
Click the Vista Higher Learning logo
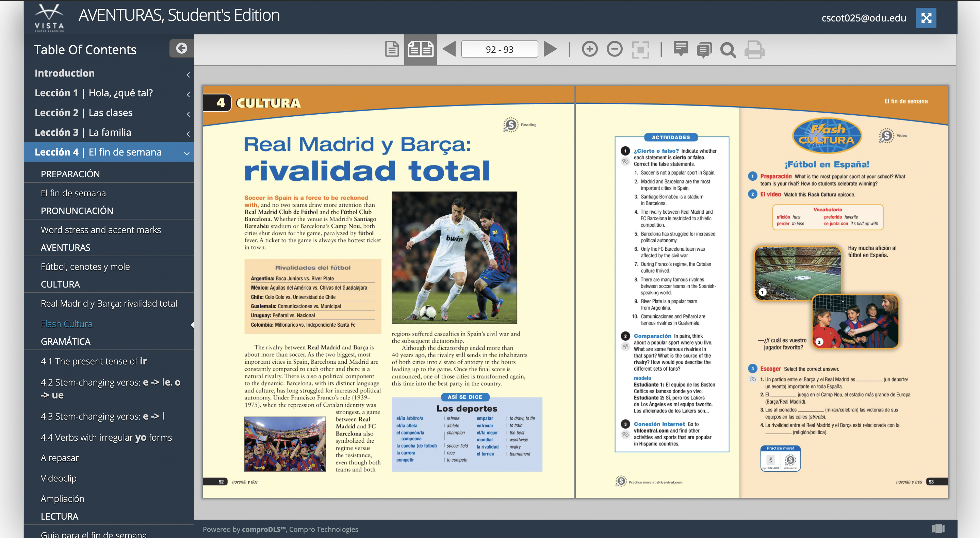[49, 17]
